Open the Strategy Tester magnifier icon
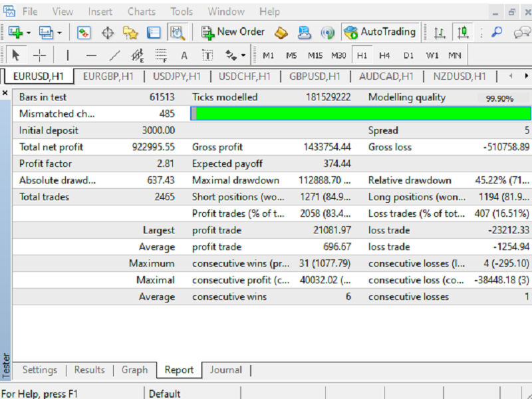This screenshot has width=532, height=399. 178,33
